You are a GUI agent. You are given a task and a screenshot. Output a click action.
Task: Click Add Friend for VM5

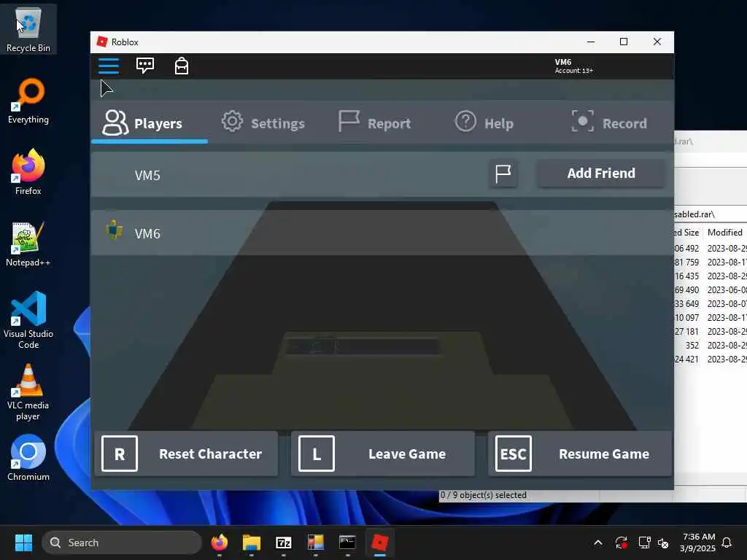tap(601, 174)
